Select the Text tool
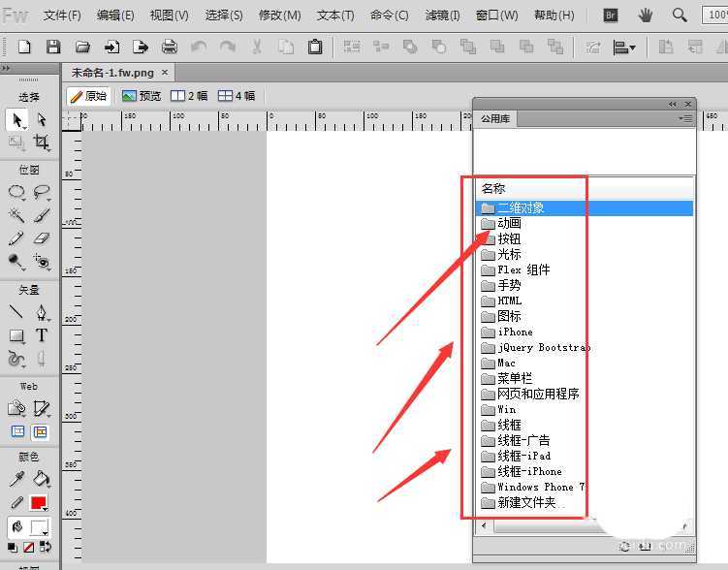Image resolution: width=728 pixels, height=570 pixels. (42, 335)
